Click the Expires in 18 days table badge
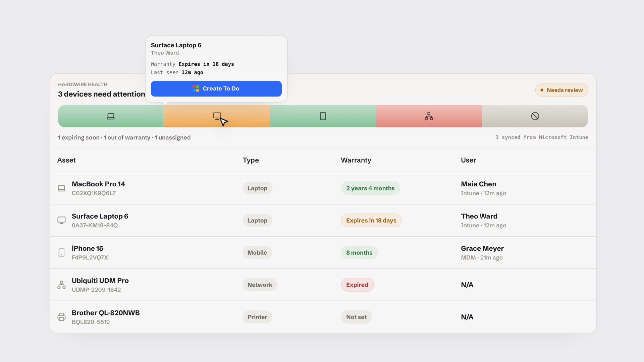Viewport: 644px width, 362px height. [371, 221]
